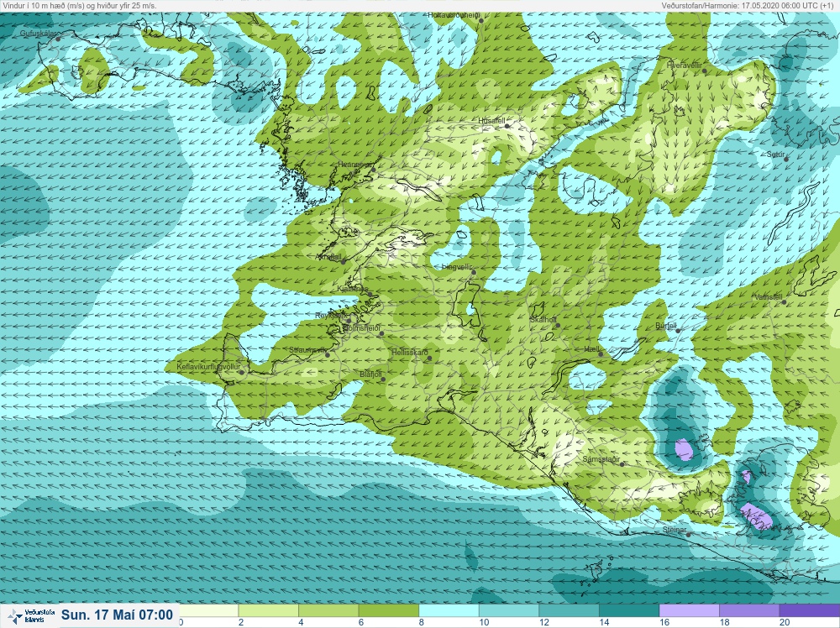Click the legend value 16
Viewport: 840px width, 628px height.
point(664,622)
